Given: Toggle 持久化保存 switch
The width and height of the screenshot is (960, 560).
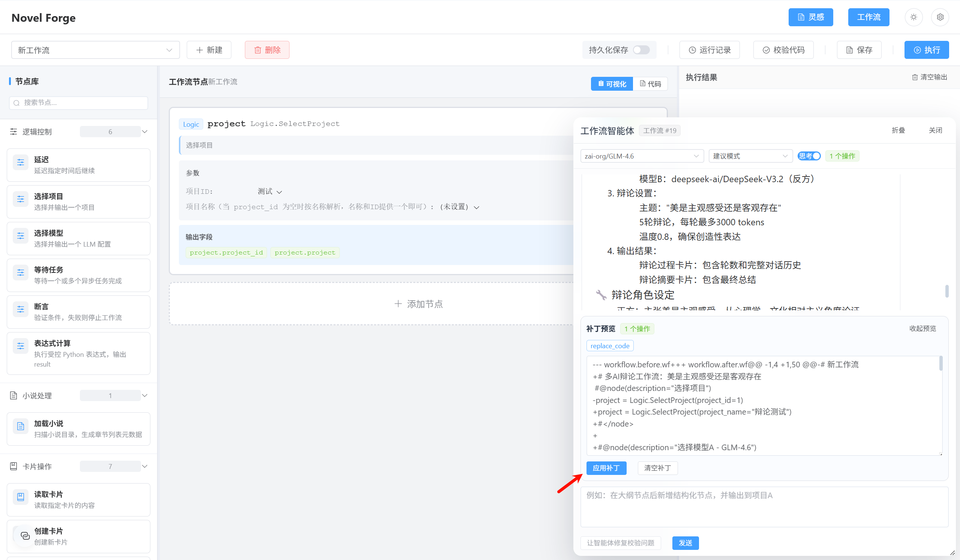Looking at the screenshot, I should [641, 50].
